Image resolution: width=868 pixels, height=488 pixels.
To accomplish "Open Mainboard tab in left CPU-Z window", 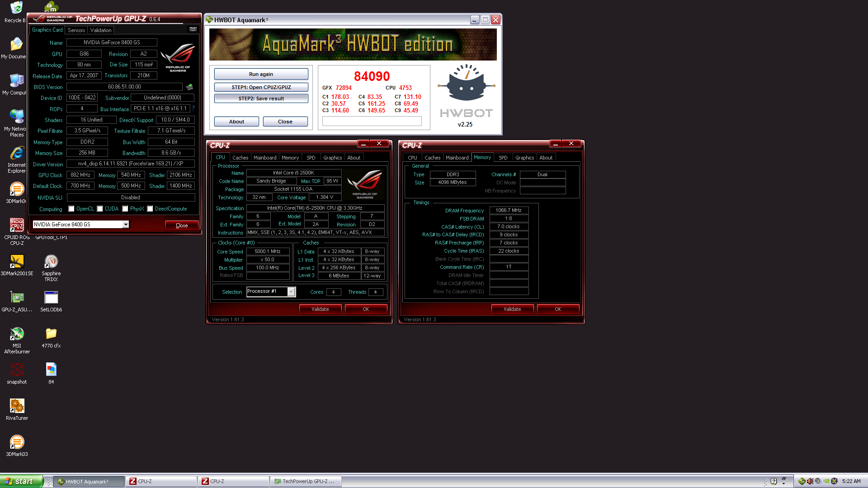I will [x=265, y=158].
